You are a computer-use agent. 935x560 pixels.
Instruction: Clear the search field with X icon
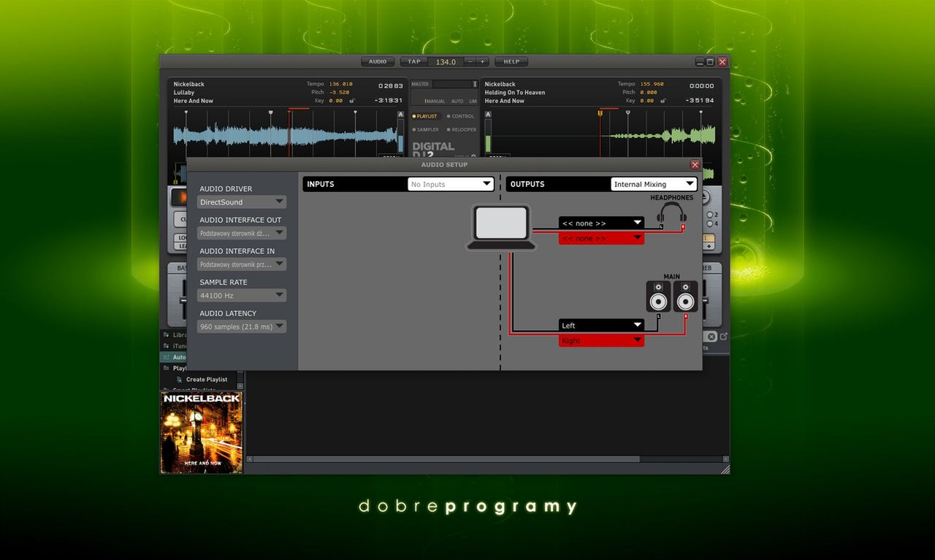click(711, 337)
